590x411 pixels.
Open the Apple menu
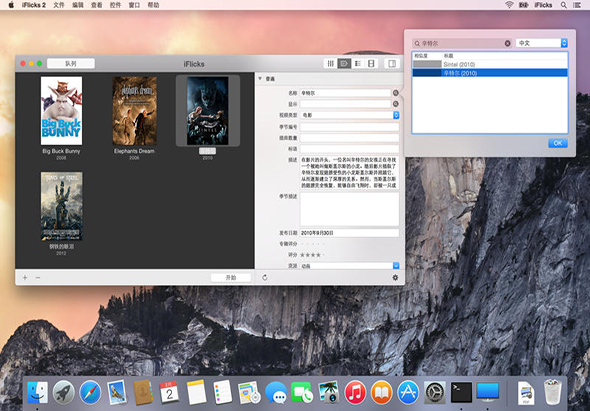click(x=11, y=5)
